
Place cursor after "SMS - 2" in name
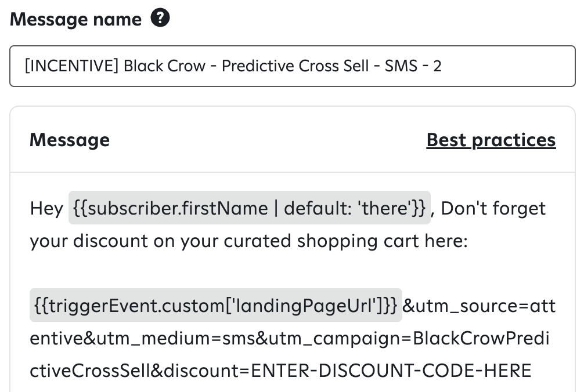(x=442, y=66)
